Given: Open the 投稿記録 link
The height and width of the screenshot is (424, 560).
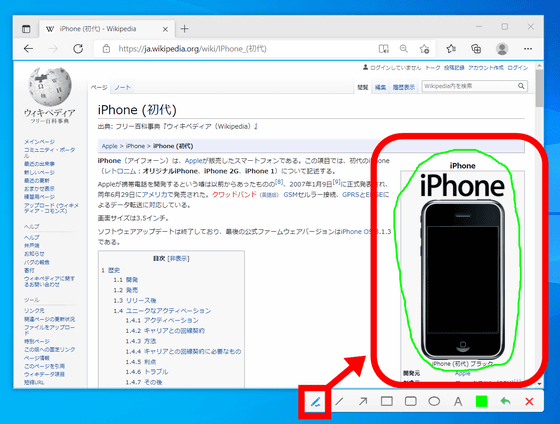Looking at the screenshot, I should point(454,68).
